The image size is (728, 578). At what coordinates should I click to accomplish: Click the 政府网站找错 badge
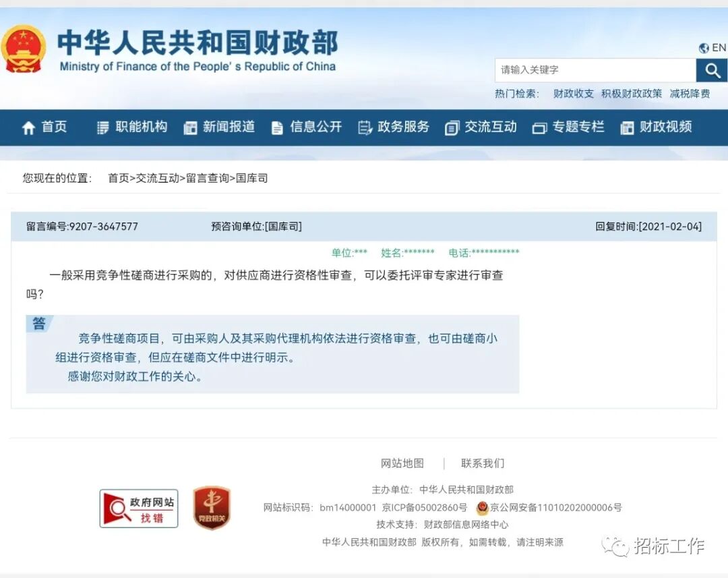coord(138,509)
